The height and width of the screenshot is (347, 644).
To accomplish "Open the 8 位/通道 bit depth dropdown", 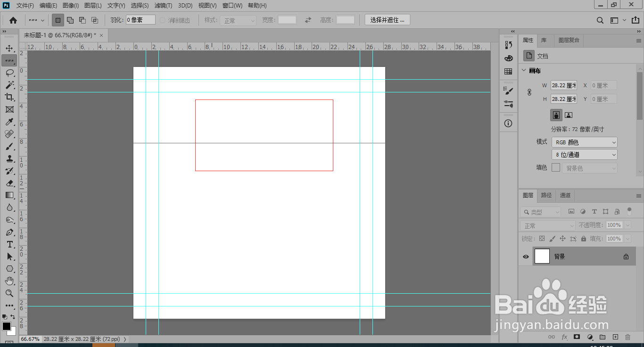I will [x=584, y=155].
